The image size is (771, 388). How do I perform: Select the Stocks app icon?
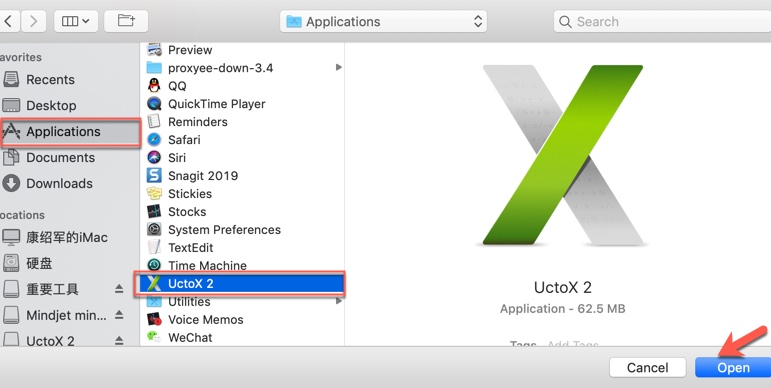154,211
